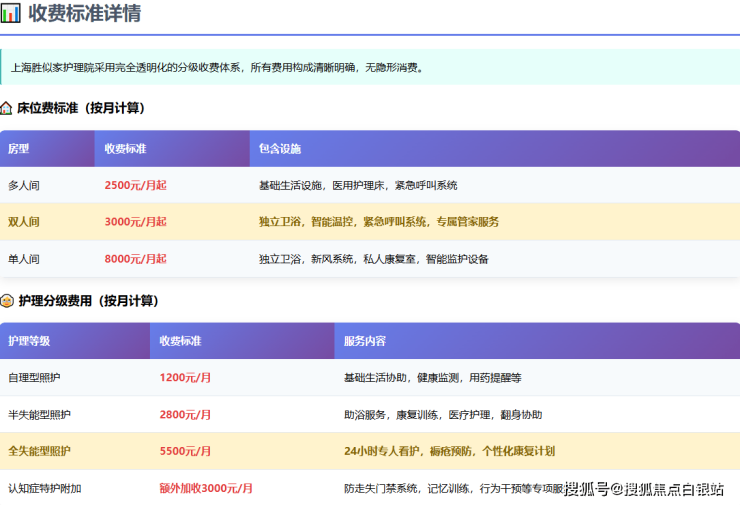This screenshot has height=505, width=740.
Task: Select the highlighted 双人间 row label
Action: [24, 222]
